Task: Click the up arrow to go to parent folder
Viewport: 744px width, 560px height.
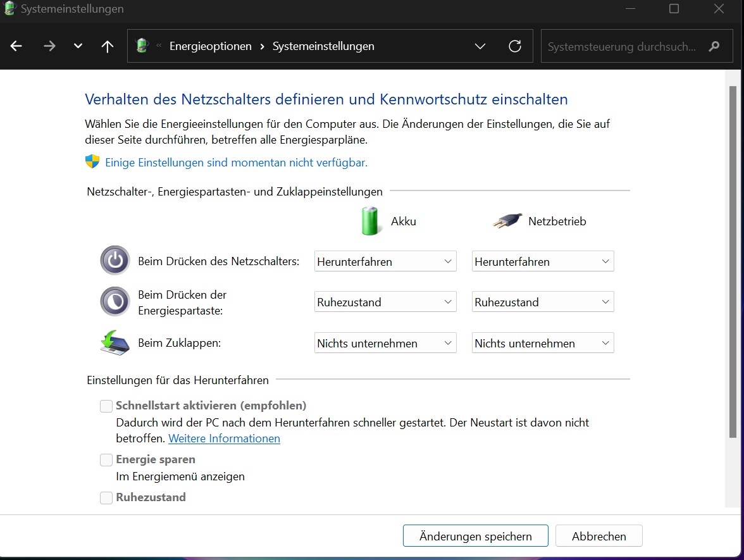Action: [107, 46]
